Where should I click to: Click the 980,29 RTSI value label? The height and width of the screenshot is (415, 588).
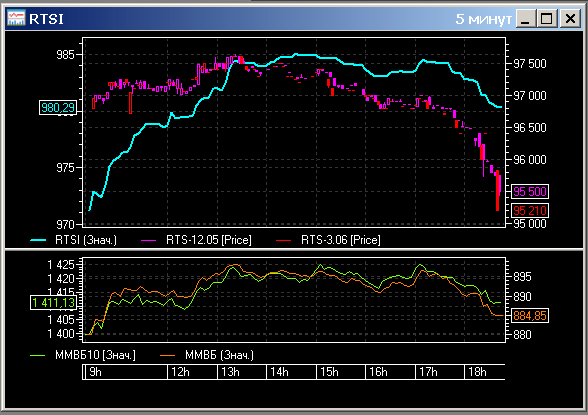pos(58,108)
